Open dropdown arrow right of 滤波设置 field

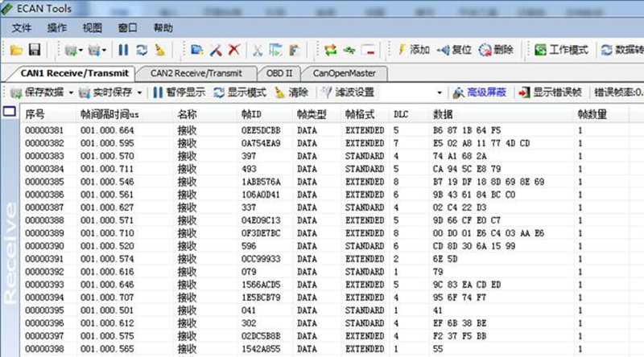[440, 92]
